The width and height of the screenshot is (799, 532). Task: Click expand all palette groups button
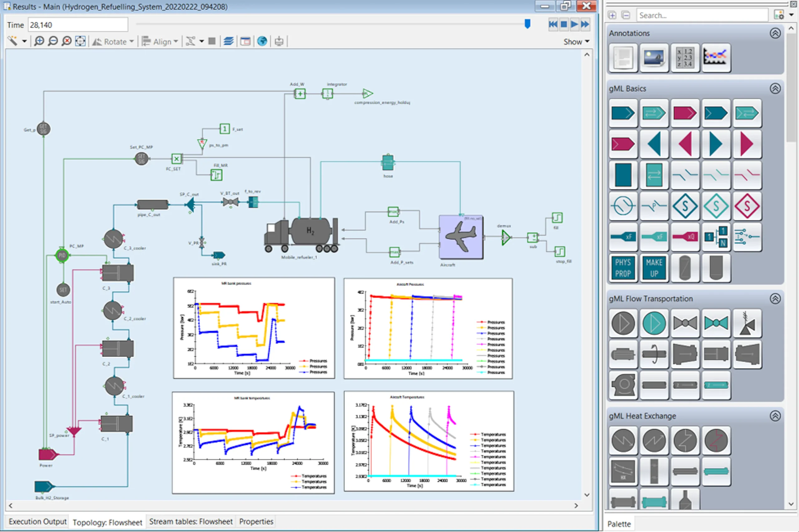(x=612, y=15)
